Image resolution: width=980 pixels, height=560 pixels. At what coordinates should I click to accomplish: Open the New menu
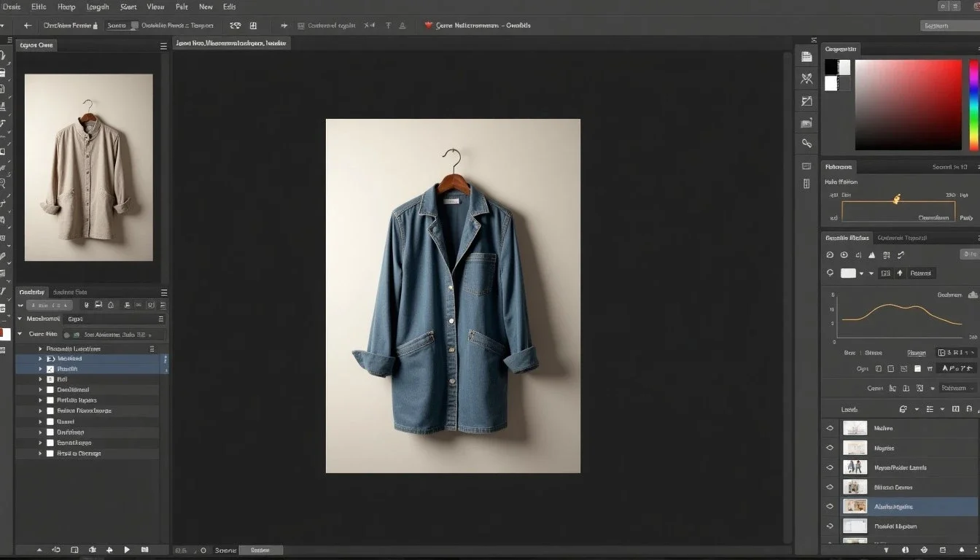(206, 7)
